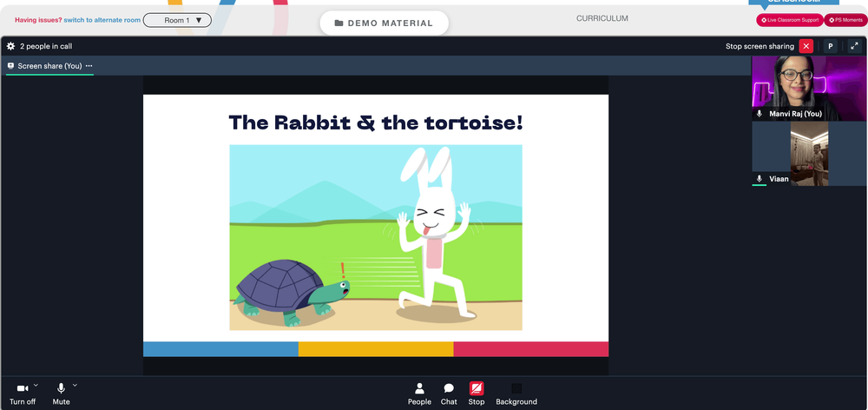Open the Room 1 dropdown
868x410 pixels.
click(x=177, y=21)
